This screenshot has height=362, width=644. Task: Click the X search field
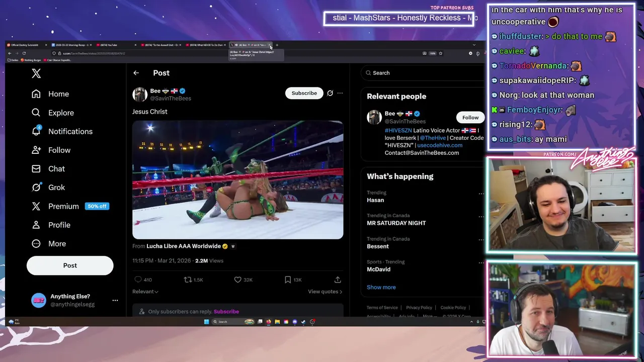tap(423, 73)
